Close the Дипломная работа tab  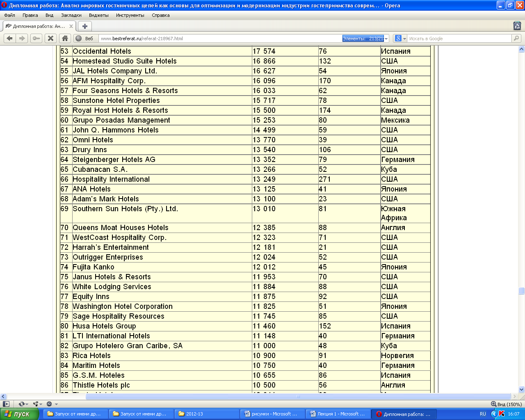click(x=71, y=26)
